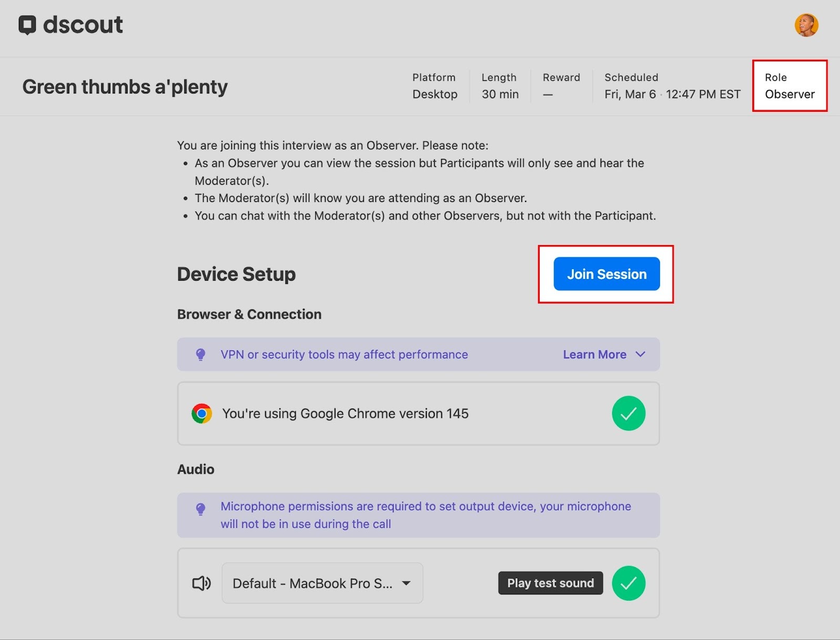Click the lightbulb icon in the microphone notice
The image size is (840, 640).
point(201,509)
